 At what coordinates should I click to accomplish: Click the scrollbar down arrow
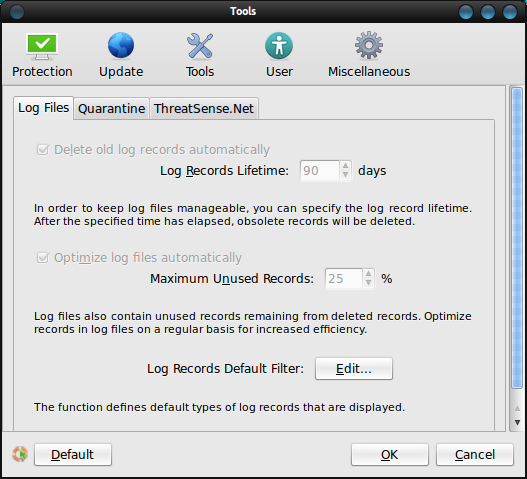(517, 423)
